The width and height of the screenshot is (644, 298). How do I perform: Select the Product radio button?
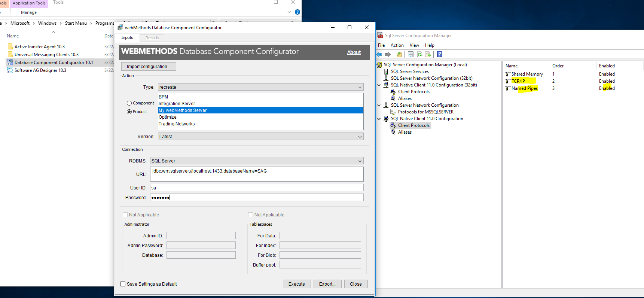coord(129,112)
